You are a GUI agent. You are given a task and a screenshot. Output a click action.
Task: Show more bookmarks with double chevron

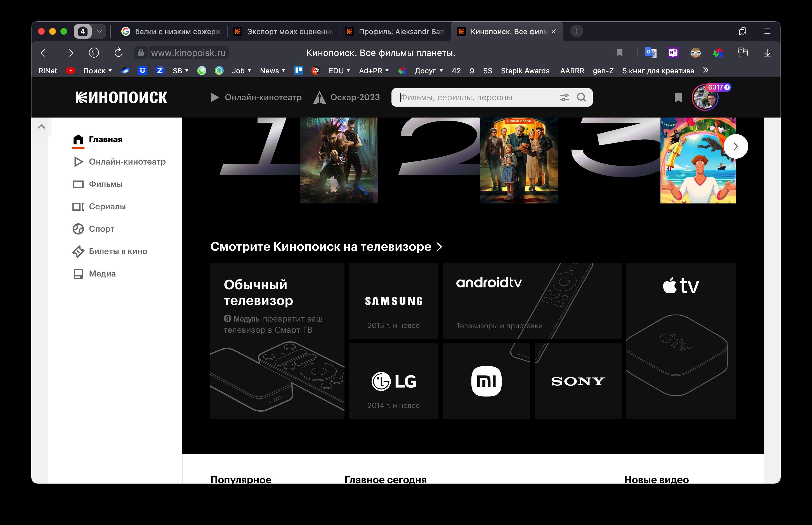(705, 70)
